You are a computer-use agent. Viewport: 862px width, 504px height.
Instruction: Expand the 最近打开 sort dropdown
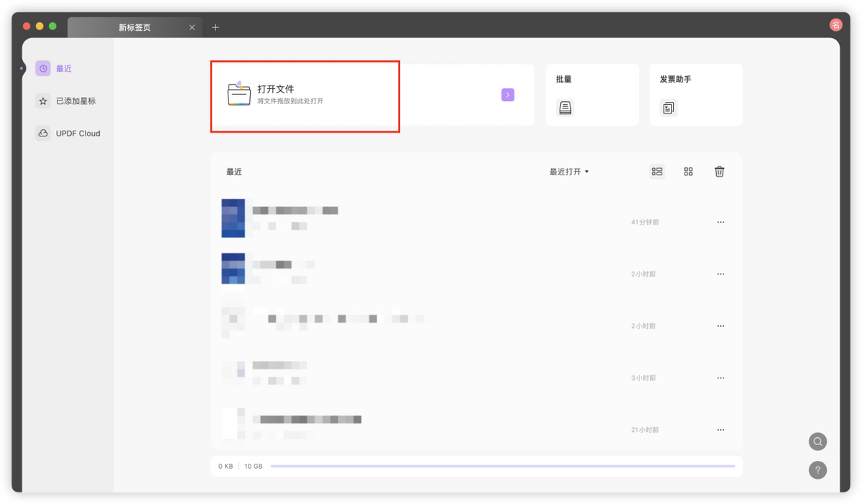pos(569,172)
